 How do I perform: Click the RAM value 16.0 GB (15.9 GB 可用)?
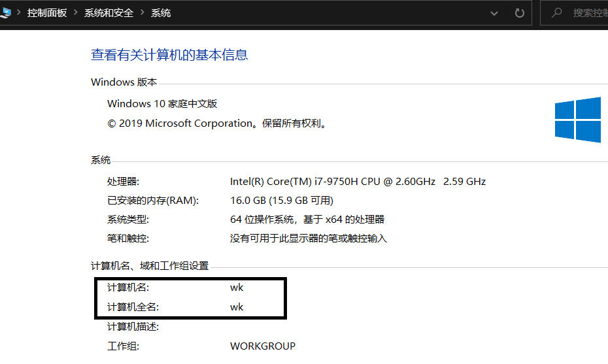click(282, 201)
